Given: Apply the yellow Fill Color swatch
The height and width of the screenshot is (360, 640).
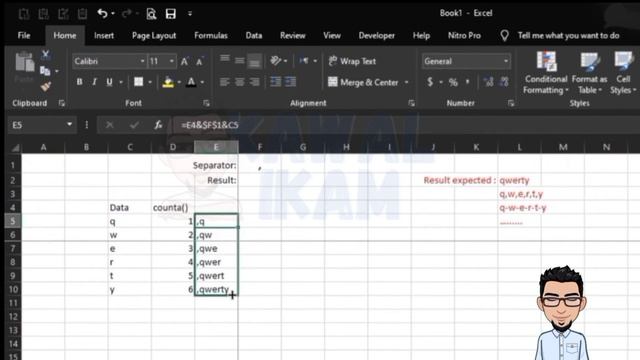Looking at the screenshot, I should [x=168, y=82].
